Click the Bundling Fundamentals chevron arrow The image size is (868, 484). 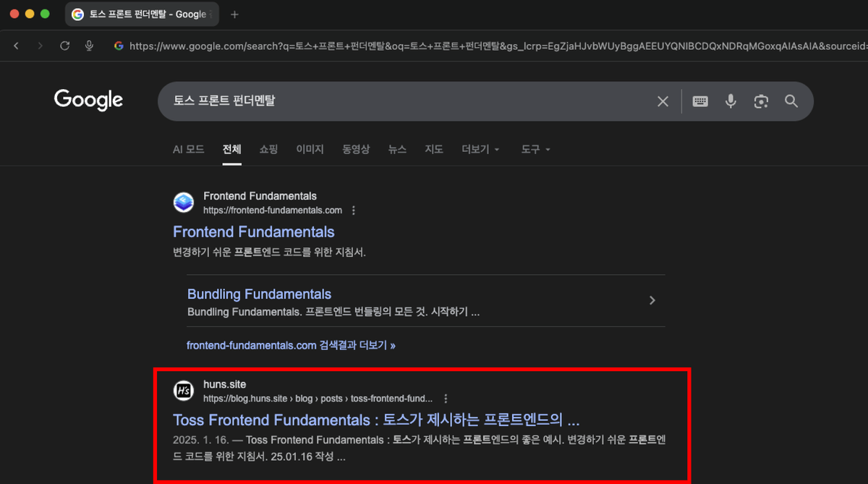tap(652, 300)
